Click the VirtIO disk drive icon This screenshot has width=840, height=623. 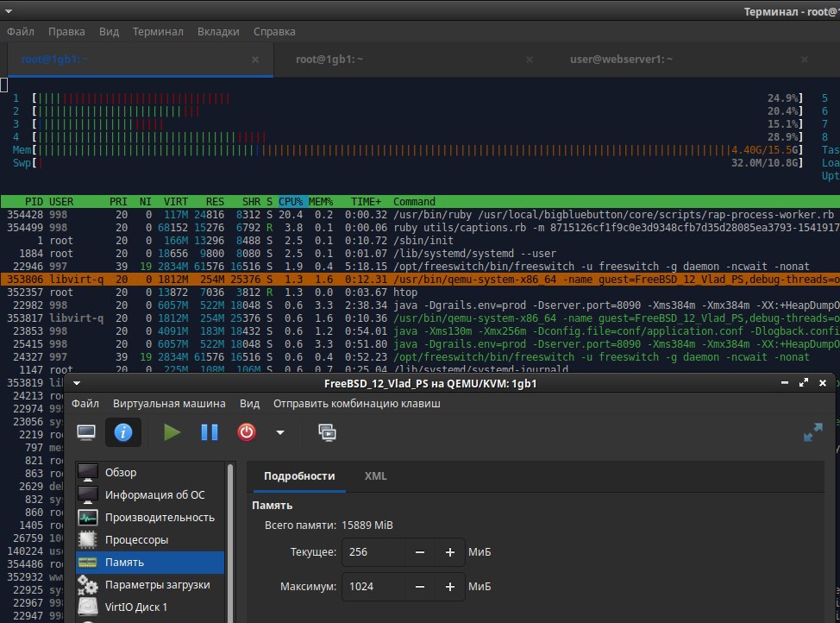coord(88,607)
